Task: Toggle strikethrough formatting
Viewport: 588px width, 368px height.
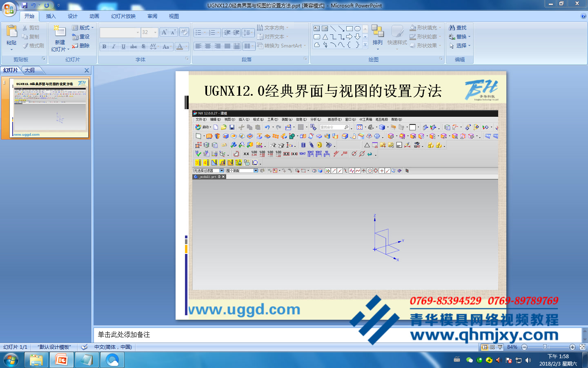Action: [133, 47]
